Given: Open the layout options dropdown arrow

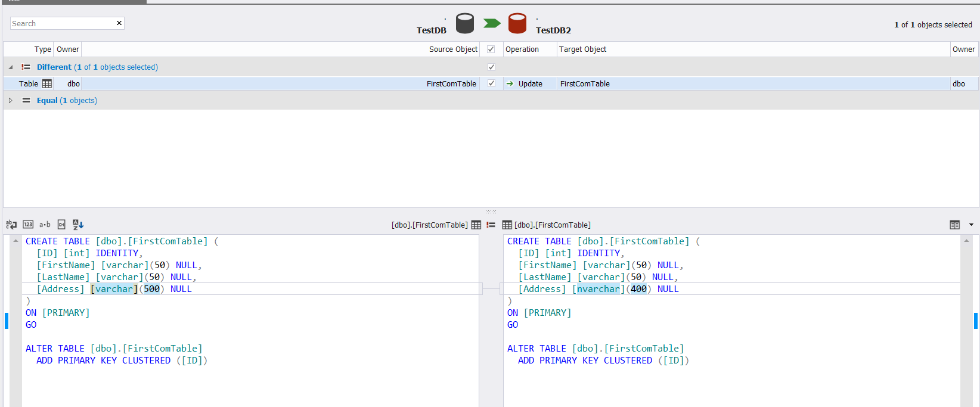Looking at the screenshot, I should pyautogui.click(x=971, y=225).
